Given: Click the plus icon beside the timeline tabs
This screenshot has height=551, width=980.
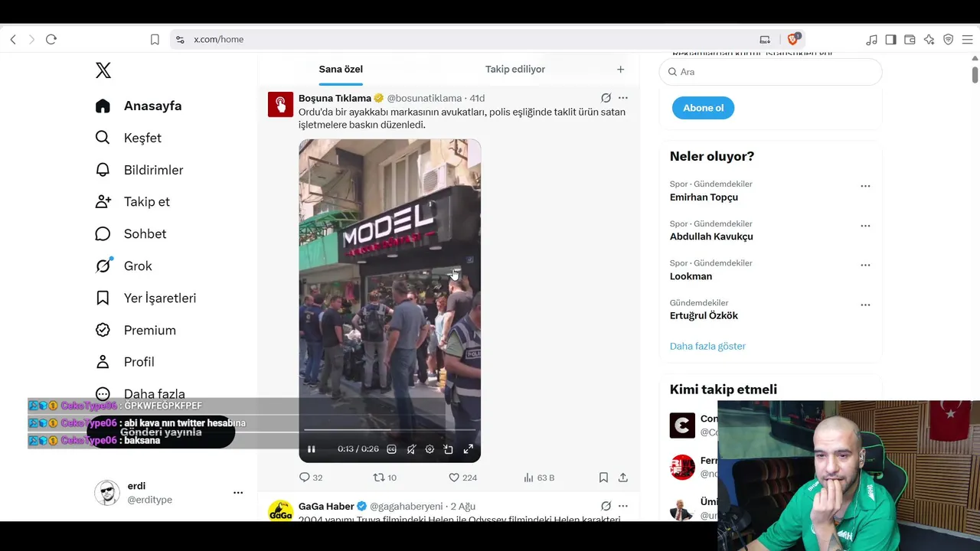Looking at the screenshot, I should click(x=620, y=69).
